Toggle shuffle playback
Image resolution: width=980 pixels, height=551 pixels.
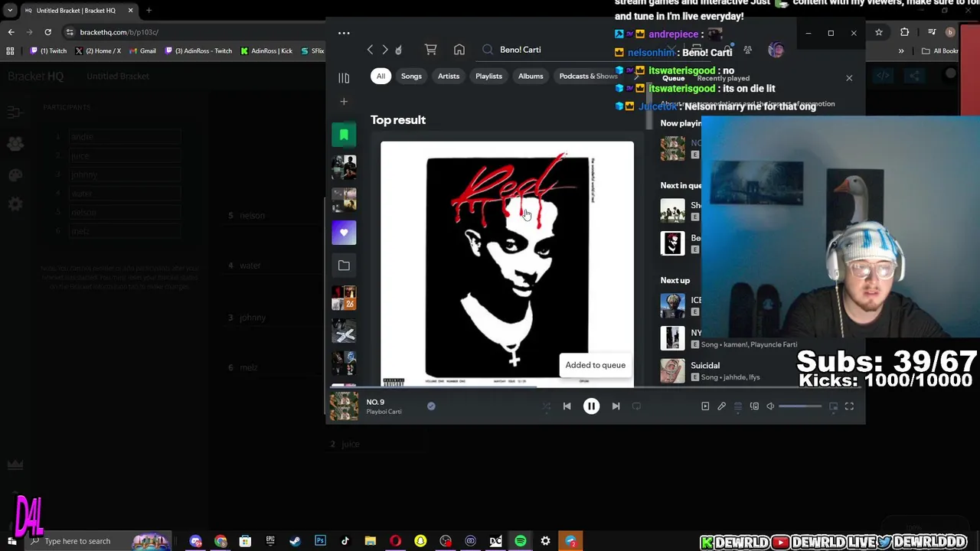546,406
